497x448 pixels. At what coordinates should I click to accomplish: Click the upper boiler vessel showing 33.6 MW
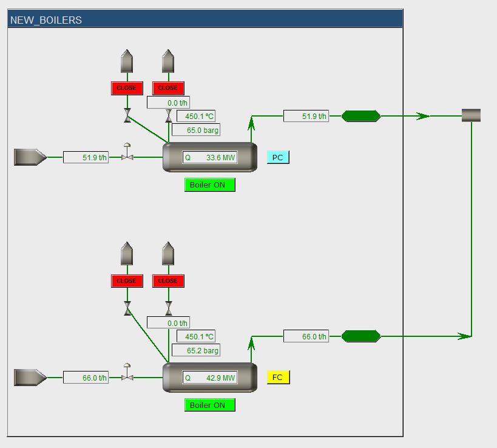click(x=209, y=157)
